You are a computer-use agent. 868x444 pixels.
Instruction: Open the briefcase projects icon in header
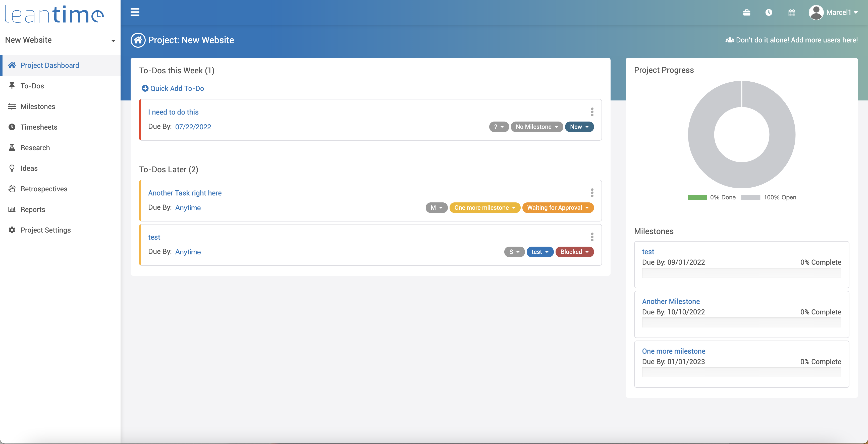point(746,13)
